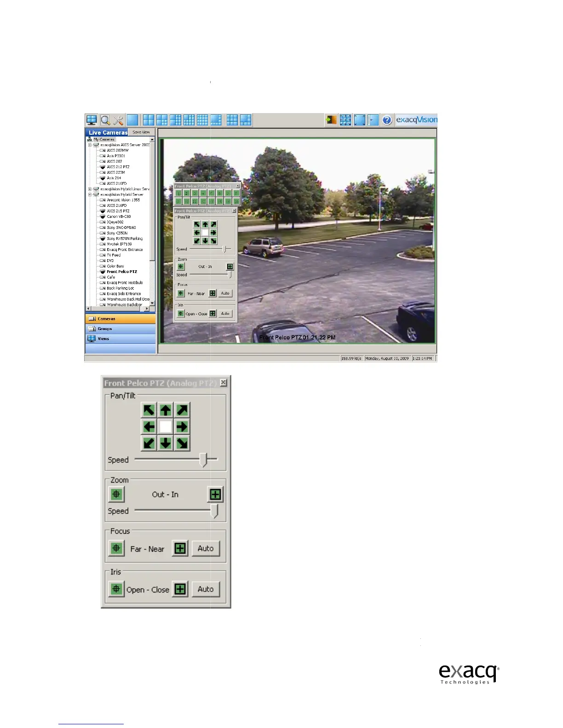The height and width of the screenshot is (728, 563).
Task: Tilt camera up in enlarged PTZ panel
Action: tap(166, 410)
